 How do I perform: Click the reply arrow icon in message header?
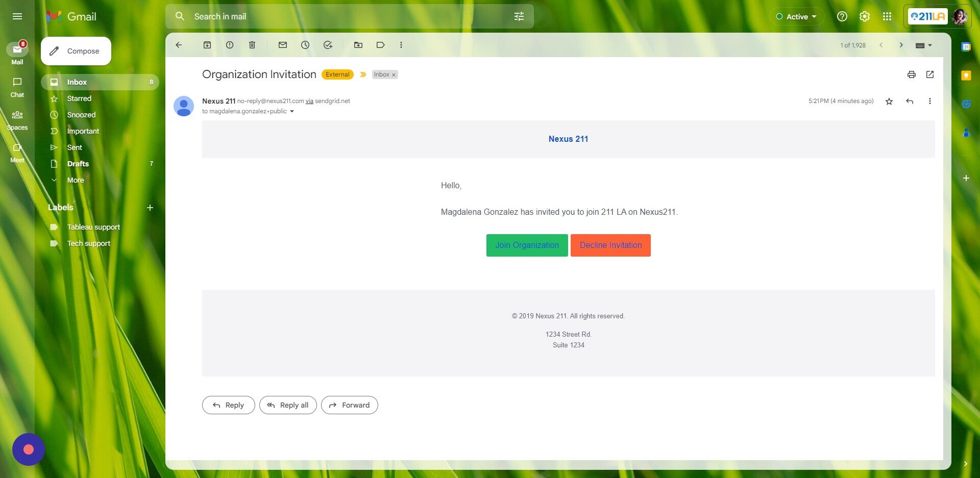pos(910,101)
